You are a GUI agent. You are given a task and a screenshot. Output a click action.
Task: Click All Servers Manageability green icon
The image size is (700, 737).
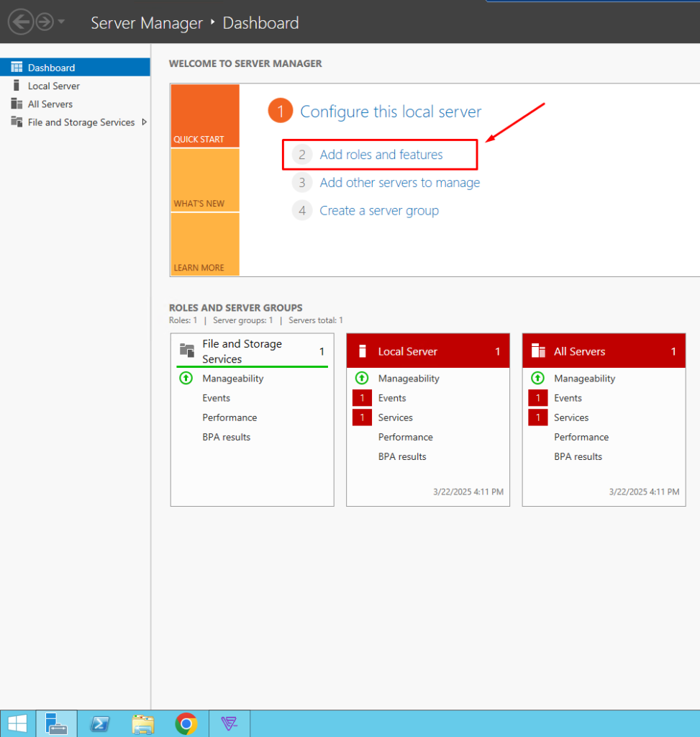[538, 378]
